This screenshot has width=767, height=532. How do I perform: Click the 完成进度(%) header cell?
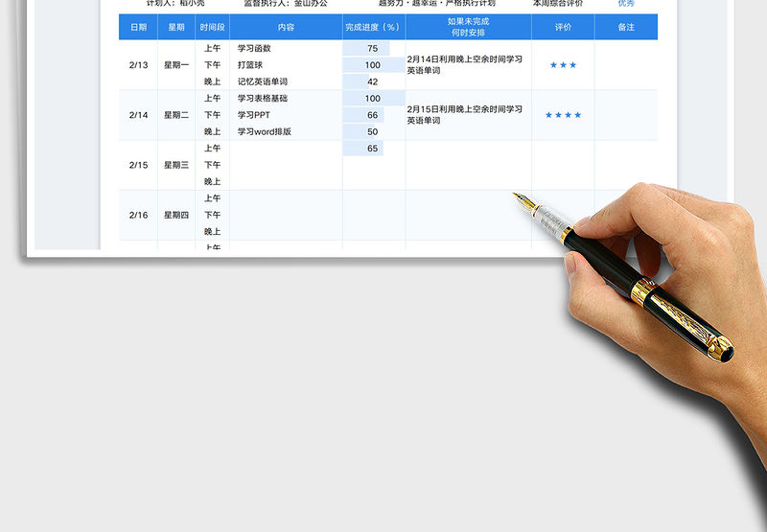[x=373, y=27]
